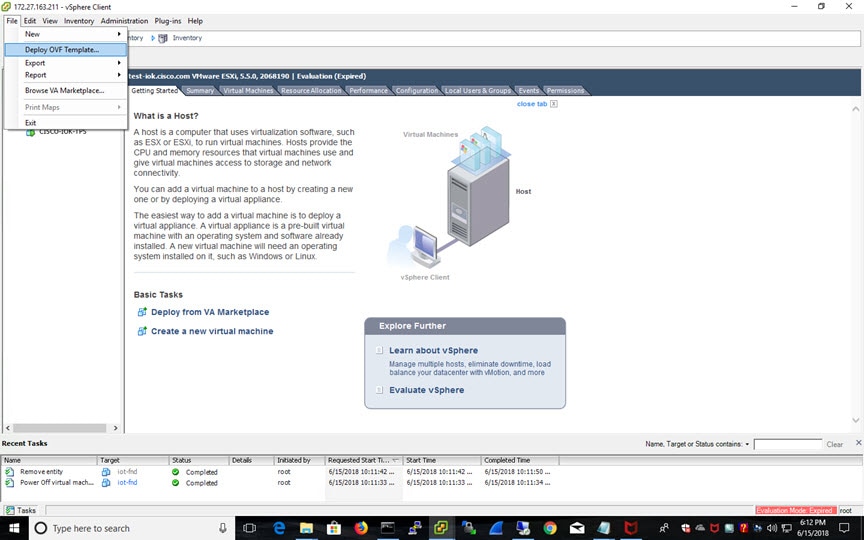Click the Recent Tasks filter text field
Viewport: 864px width, 540px height.
[x=787, y=444]
